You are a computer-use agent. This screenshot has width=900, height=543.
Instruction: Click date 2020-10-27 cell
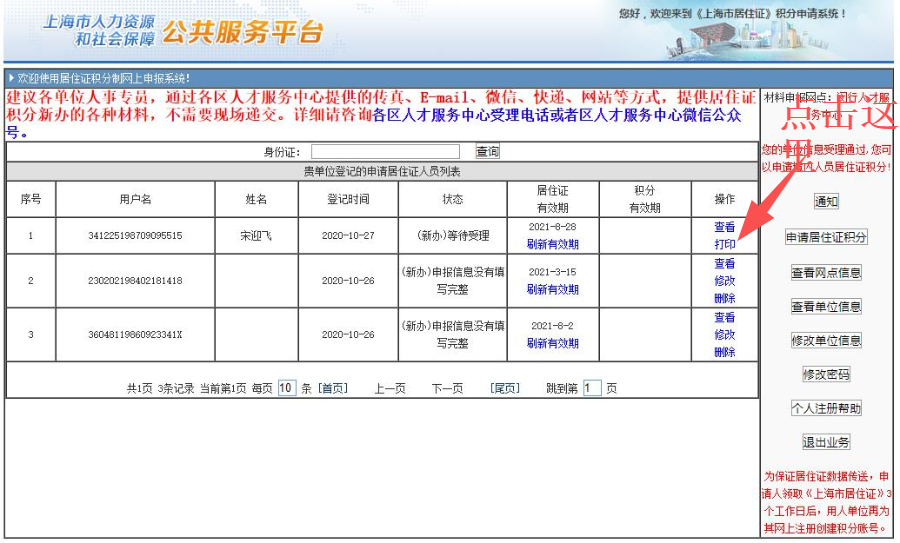click(x=348, y=236)
